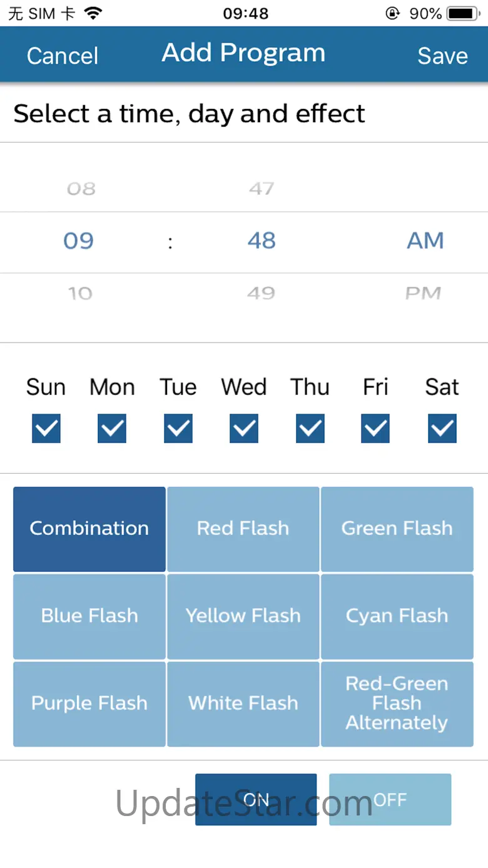Uncheck the Sunday checkbox
The width and height of the screenshot is (488, 868).
(x=46, y=429)
